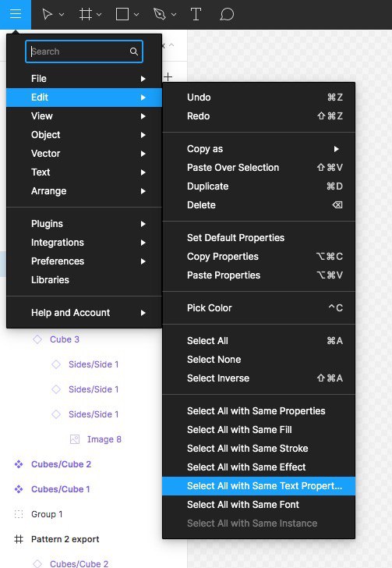
Task: Select the Text tool icon
Action: (x=196, y=15)
